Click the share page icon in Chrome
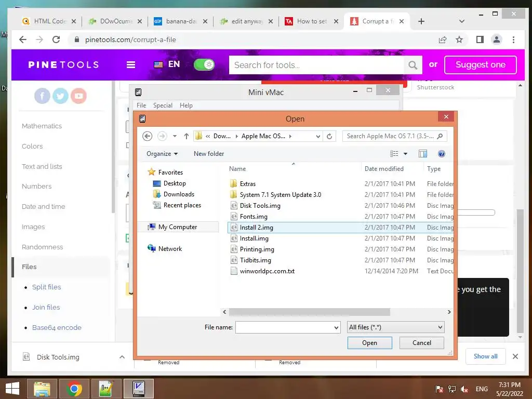This screenshot has height=399, width=532. click(443, 39)
